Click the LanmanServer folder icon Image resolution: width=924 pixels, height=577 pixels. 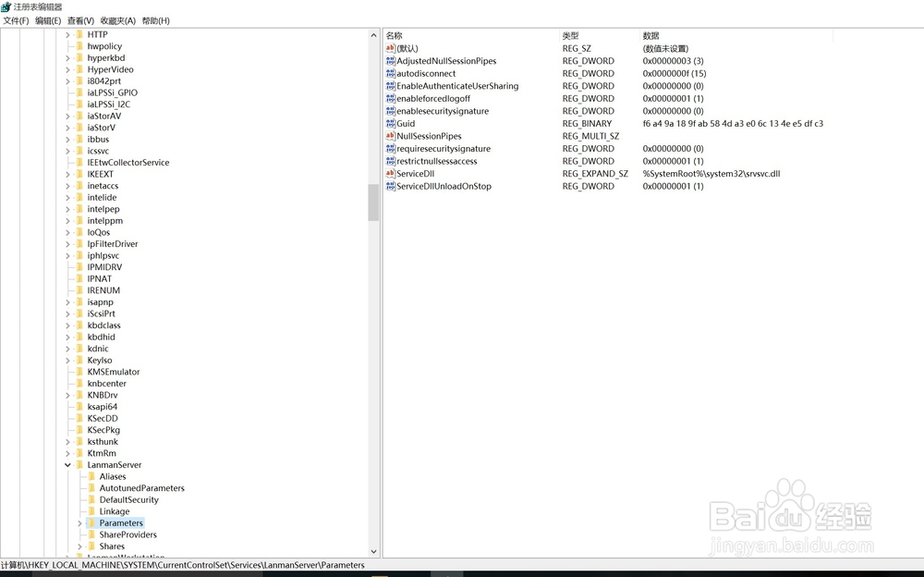tap(80, 465)
